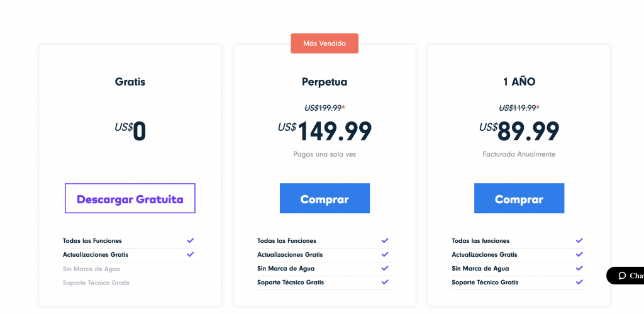Click the greyed Sin Marca de Agua row in Gratis
644x314 pixels.
130,269
